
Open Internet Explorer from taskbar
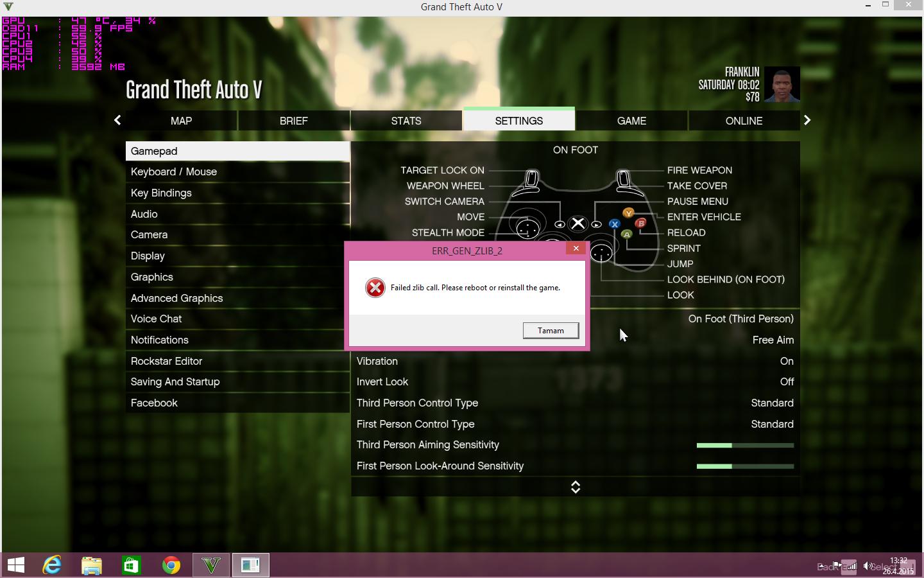coord(52,565)
